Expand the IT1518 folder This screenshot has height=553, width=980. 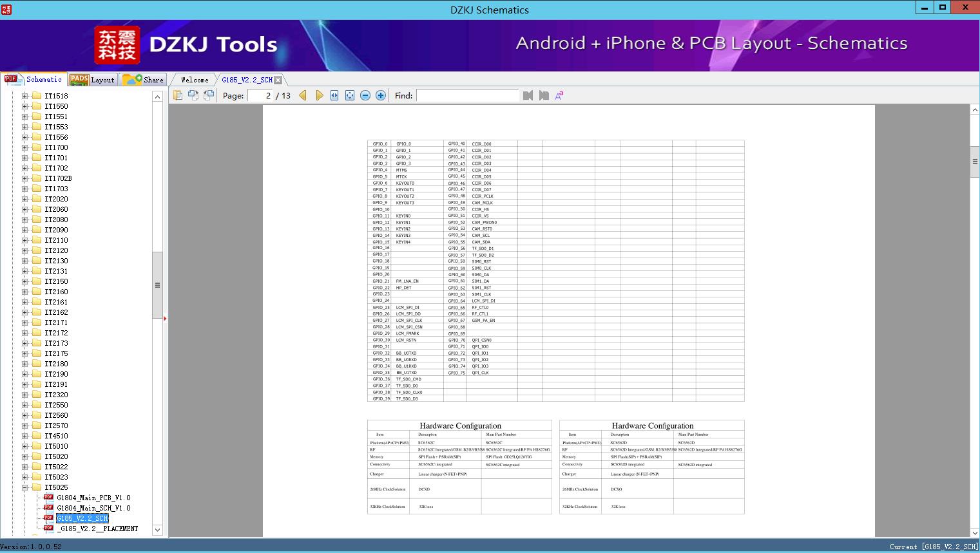(24, 96)
